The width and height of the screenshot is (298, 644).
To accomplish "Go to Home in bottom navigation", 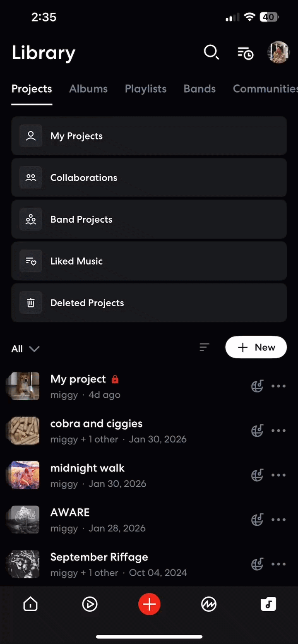I will click(31, 605).
